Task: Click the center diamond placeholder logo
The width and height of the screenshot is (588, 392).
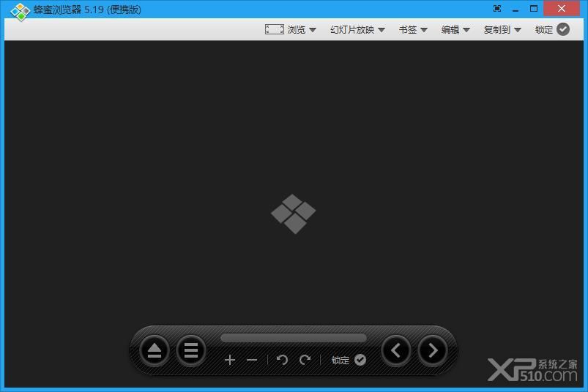Action: (293, 214)
